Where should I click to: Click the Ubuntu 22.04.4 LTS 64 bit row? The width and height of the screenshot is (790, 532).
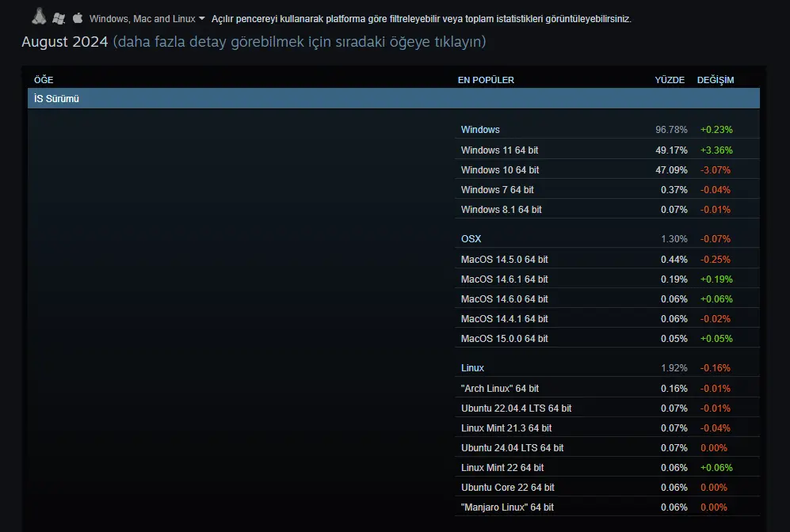point(607,408)
